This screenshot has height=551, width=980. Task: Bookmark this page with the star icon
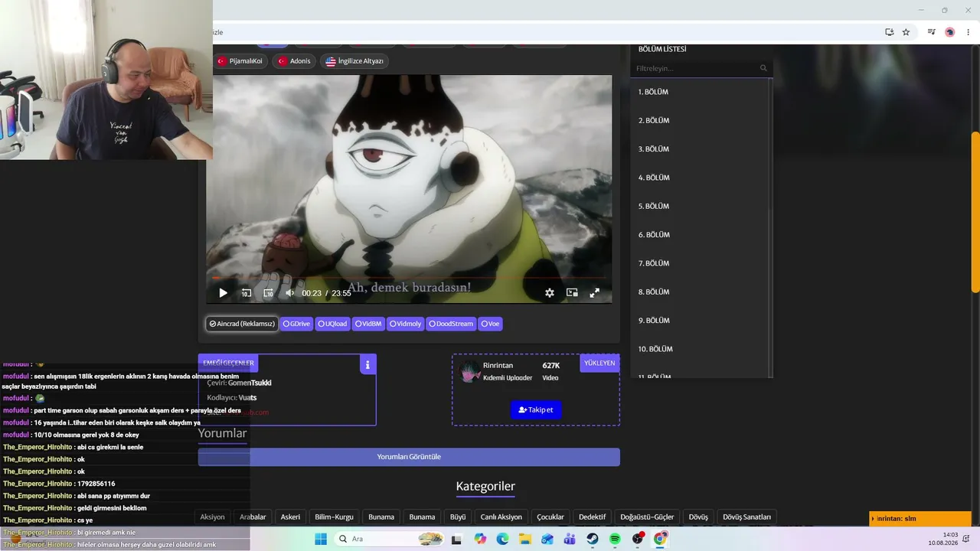pos(906,32)
